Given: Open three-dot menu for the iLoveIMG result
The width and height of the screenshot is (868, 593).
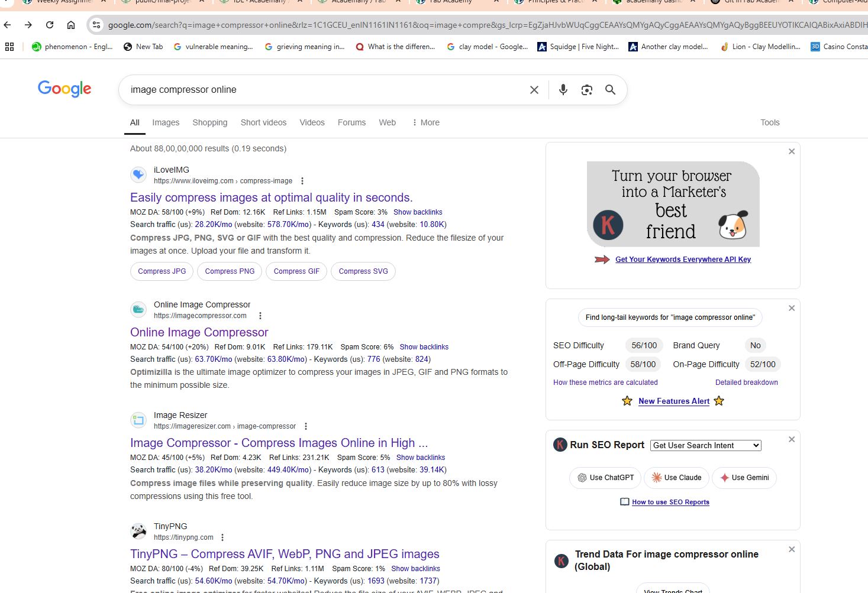Looking at the screenshot, I should point(302,181).
